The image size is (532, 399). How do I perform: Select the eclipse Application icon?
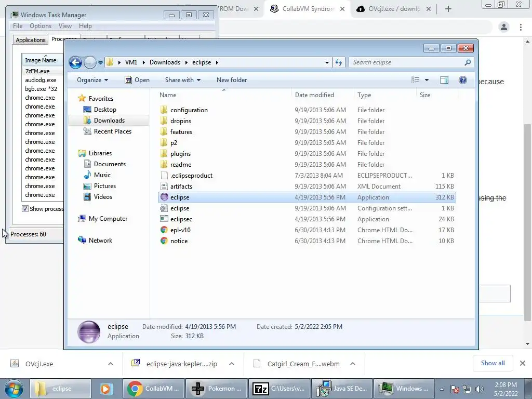(x=164, y=197)
